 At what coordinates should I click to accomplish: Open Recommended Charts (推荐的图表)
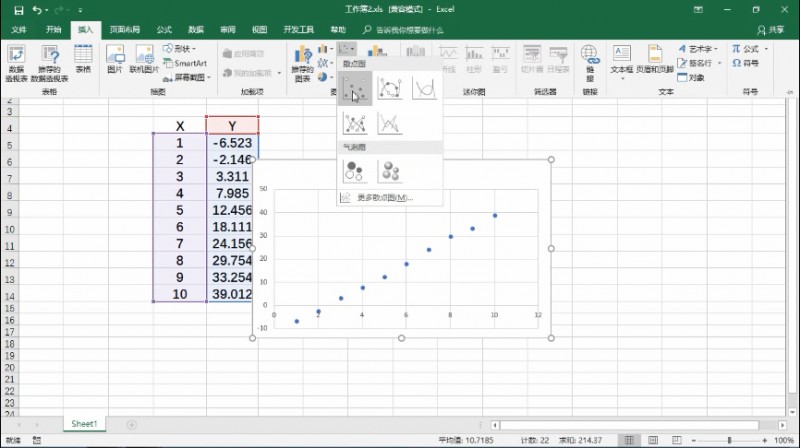[x=303, y=63]
